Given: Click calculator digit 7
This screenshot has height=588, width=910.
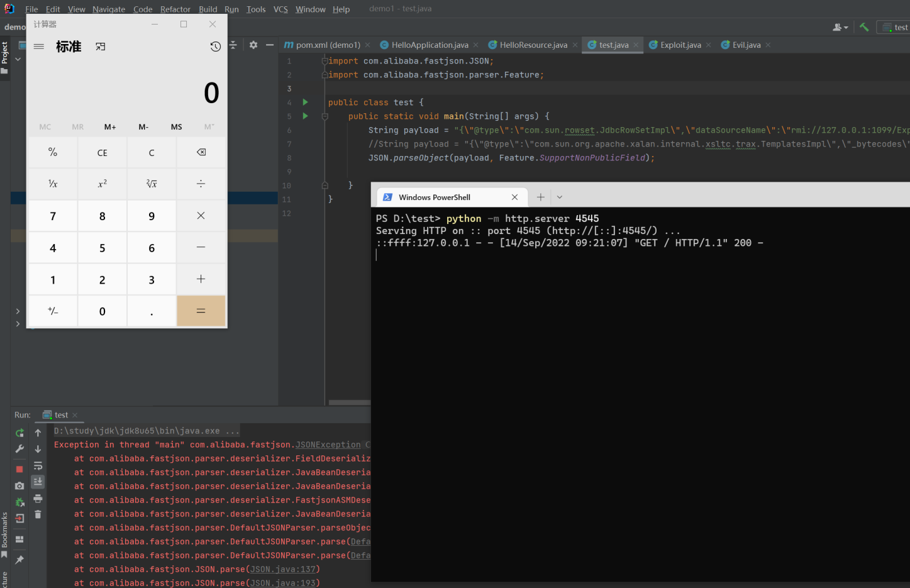Looking at the screenshot, I should click(x=53, y=216).
